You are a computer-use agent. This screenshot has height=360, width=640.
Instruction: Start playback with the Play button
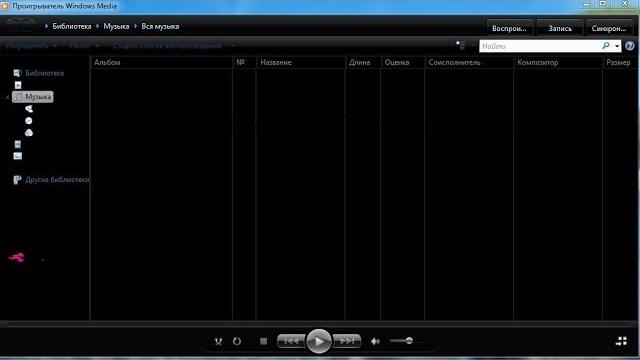[318, 341]
